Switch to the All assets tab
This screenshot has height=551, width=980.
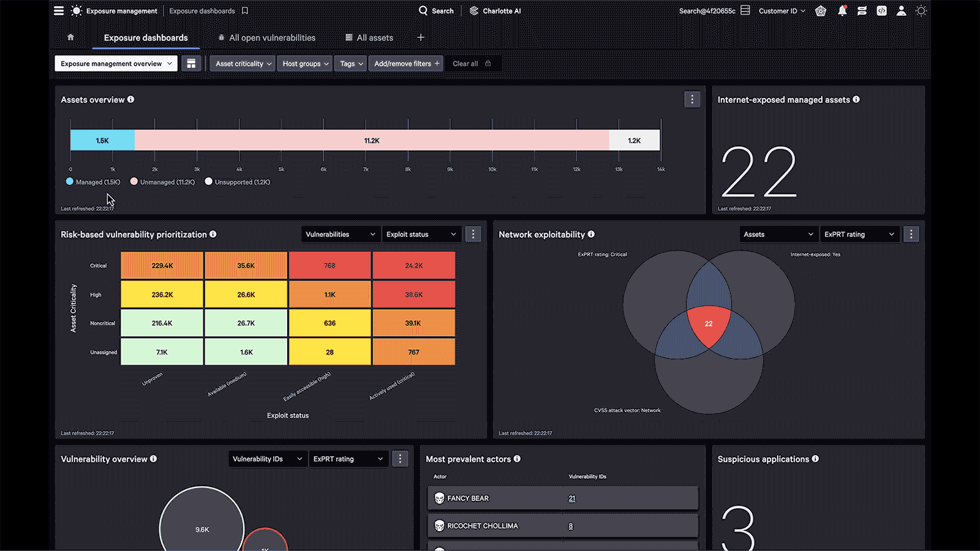369,37
